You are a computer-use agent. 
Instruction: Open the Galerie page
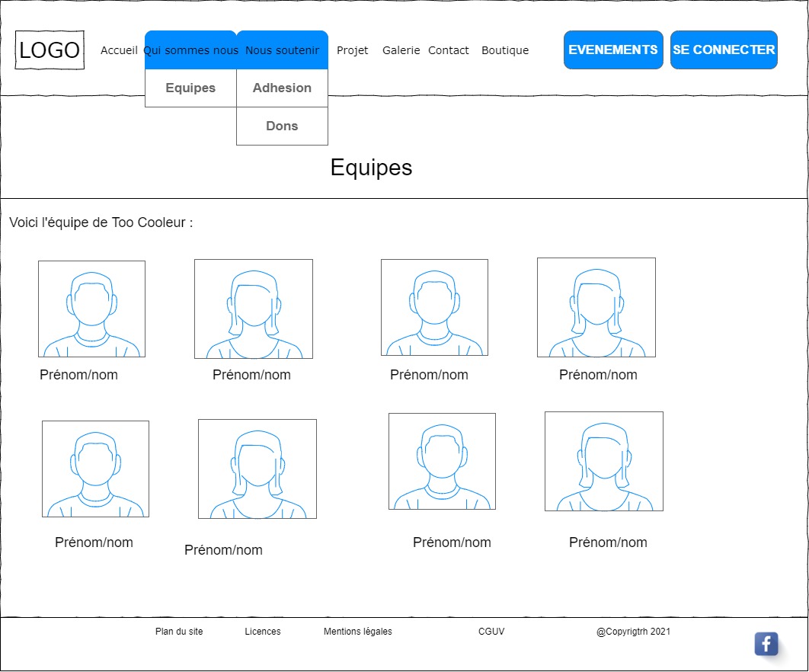(401, 50)
